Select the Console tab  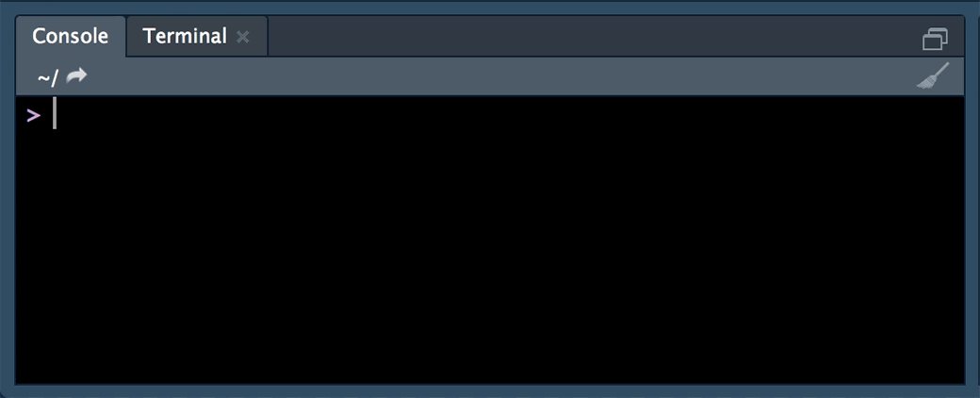click(x=71, y=36)
